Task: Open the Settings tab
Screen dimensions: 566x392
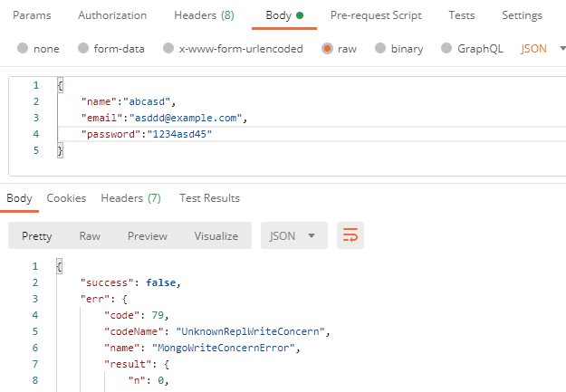Action: pyautogui.click(x=522, y=15)
